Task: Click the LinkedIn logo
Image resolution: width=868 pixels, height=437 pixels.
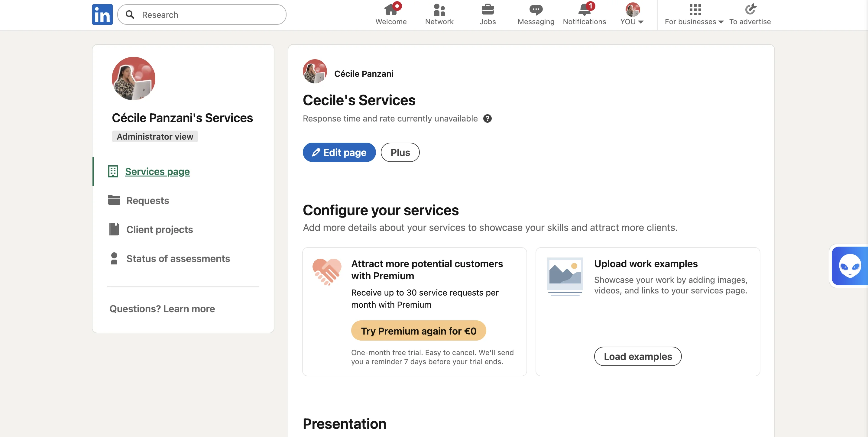Action: pos(102,15)
